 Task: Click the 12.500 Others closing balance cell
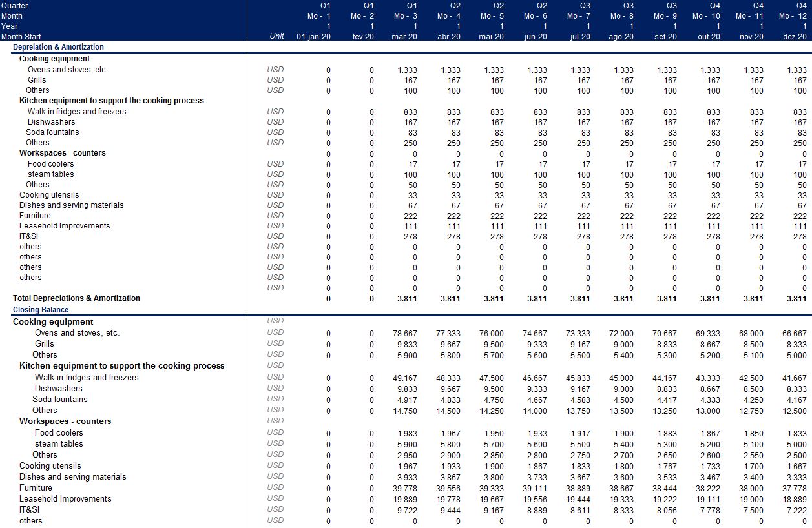click(795, 411)
